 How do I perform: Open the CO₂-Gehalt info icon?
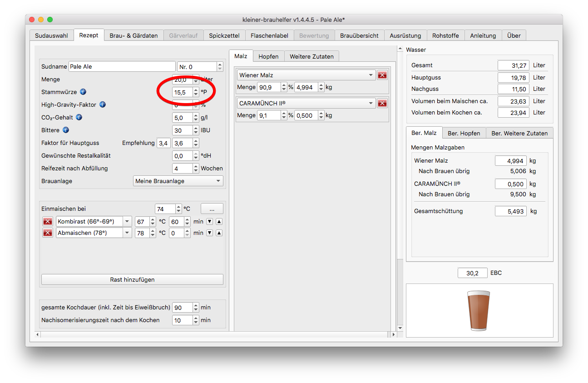tap(79, 117)
